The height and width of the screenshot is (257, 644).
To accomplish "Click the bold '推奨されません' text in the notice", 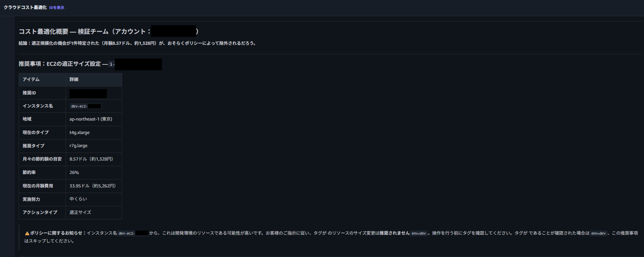I will tap(395, 233).
